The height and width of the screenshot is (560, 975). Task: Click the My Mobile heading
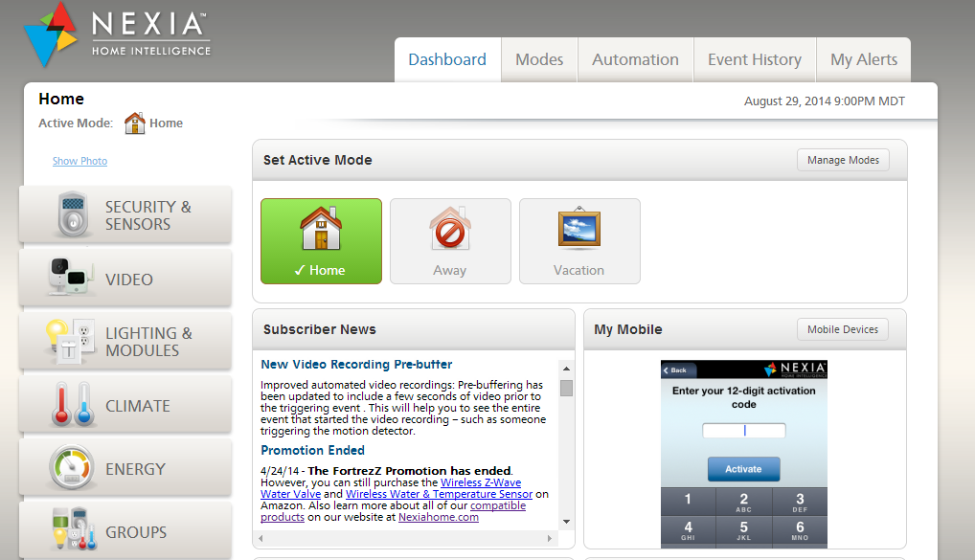point(628,329)
